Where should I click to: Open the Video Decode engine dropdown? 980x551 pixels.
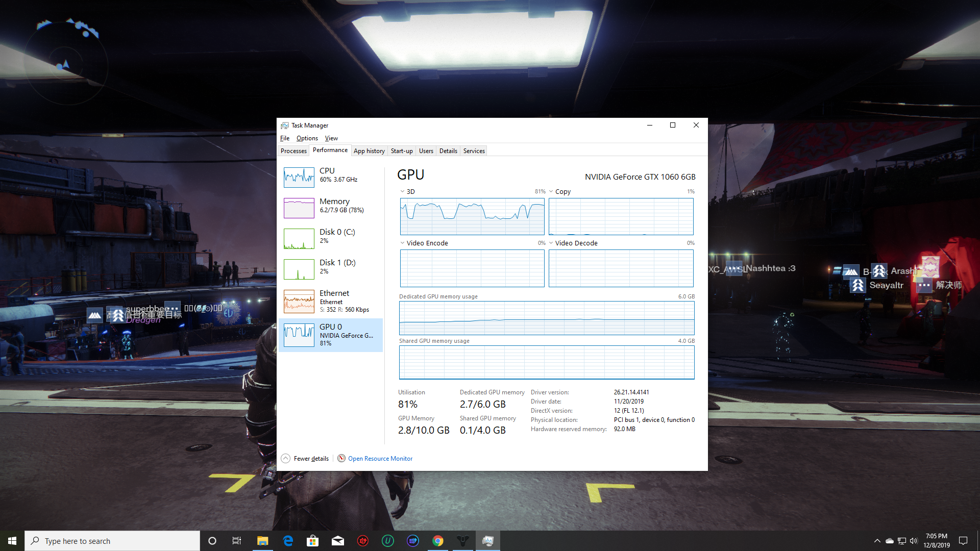[x=551, y=243]
